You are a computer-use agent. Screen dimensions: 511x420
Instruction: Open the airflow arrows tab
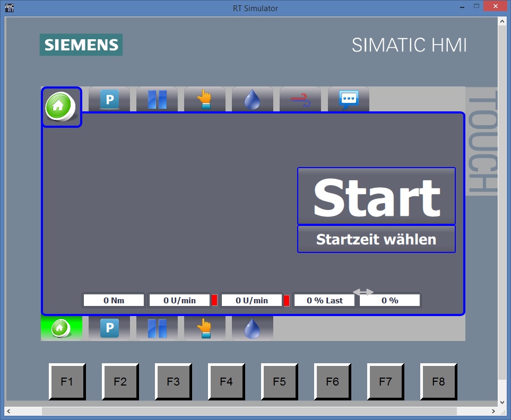coord(300,99)
